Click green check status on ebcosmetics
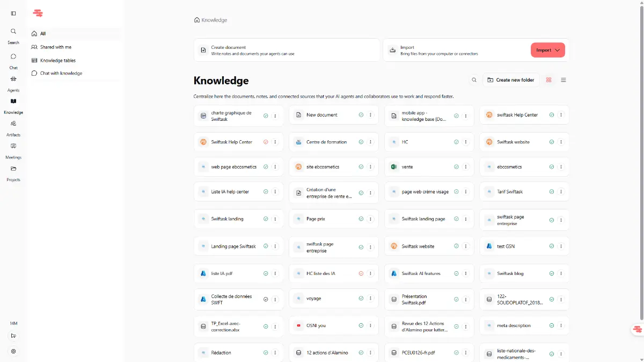Viewport: 644px width, 362px height. [551, 167]
